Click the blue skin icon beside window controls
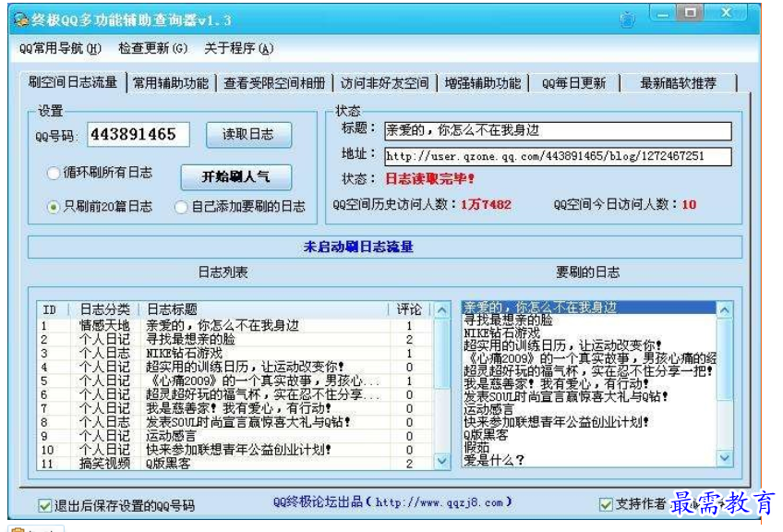 627,20
